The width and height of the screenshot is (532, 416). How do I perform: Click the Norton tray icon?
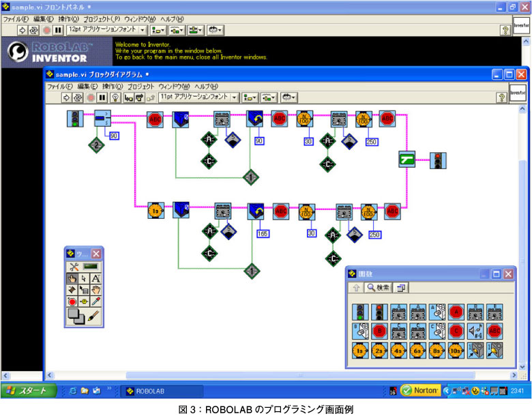pyautogui.click(x=420, y=391)
